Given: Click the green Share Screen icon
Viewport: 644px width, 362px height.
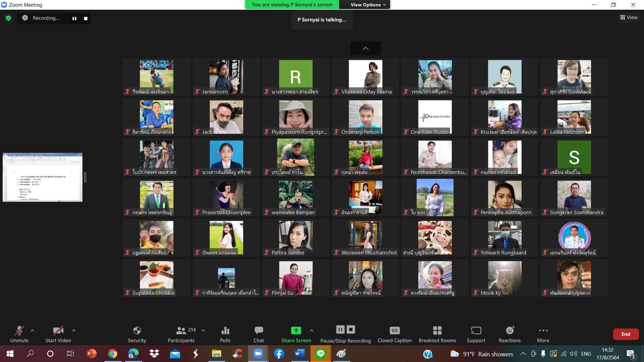Looking at the screenshot, I should (296, 331).
